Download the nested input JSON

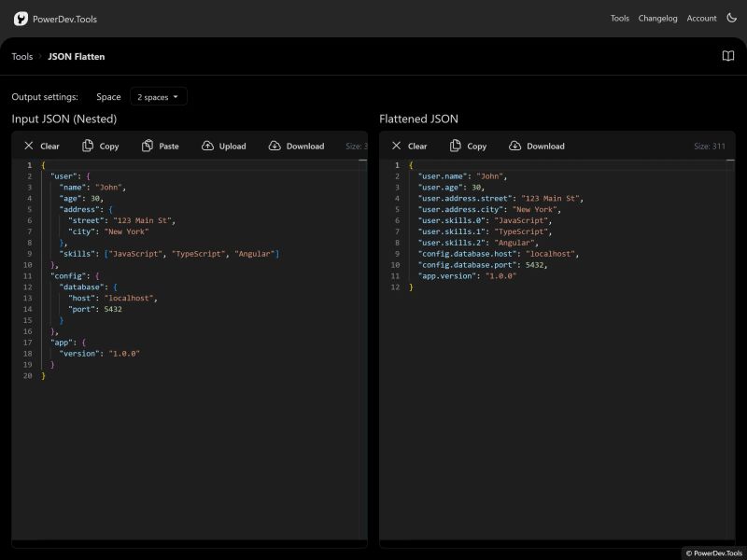tap(298, 146)
